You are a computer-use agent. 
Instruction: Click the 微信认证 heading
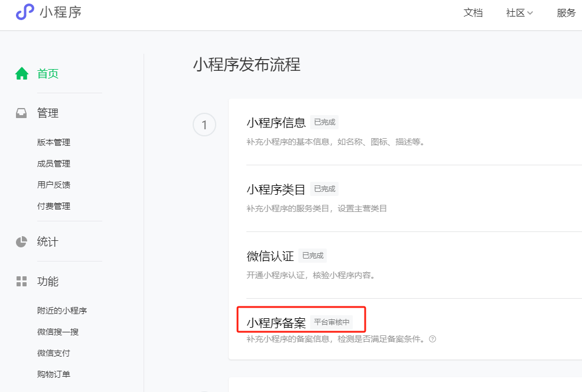pyautogui.click(x=270, y=256)
